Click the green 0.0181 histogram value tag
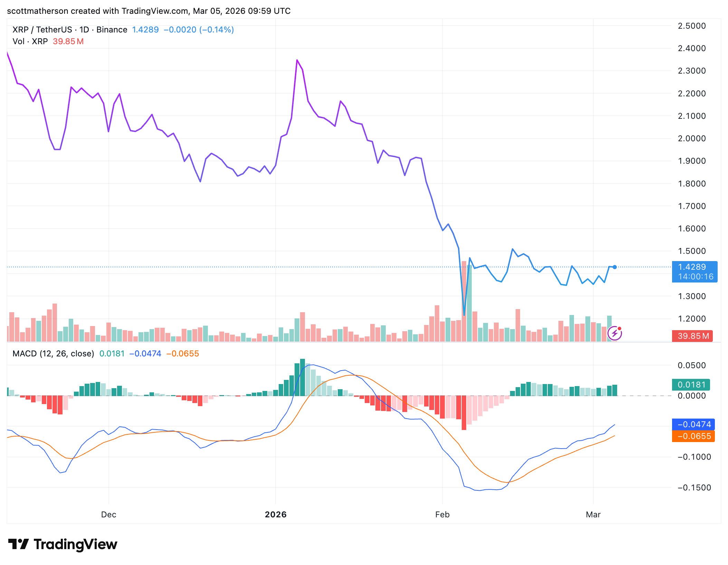 [691, 384]
